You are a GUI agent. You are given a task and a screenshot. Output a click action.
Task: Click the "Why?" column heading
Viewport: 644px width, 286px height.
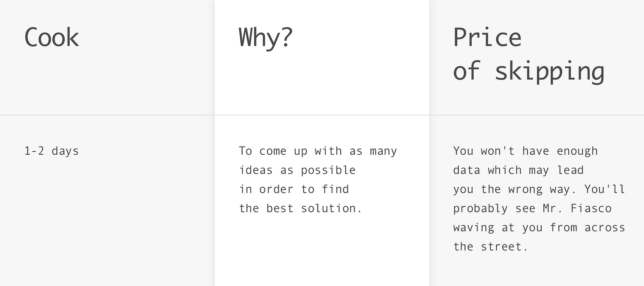pyautogui.click(x=266, y=37)
